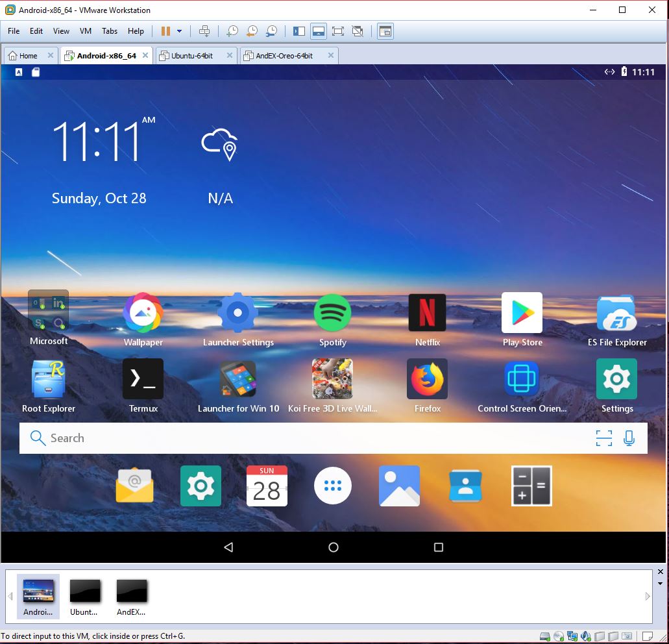The width and height of the screenshot is (669, 644).
Task: Open the dock Settings gear icon
Action: (201, 486)
